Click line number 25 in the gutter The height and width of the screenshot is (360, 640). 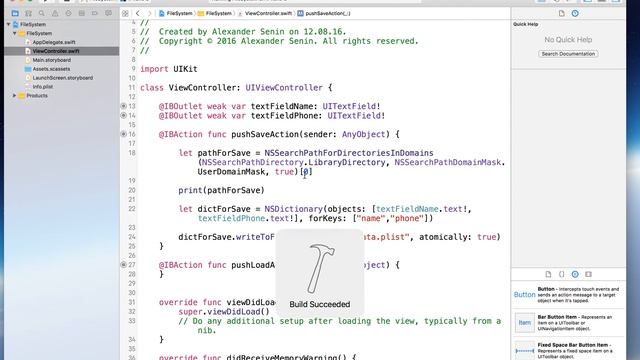tap(132, 246)
